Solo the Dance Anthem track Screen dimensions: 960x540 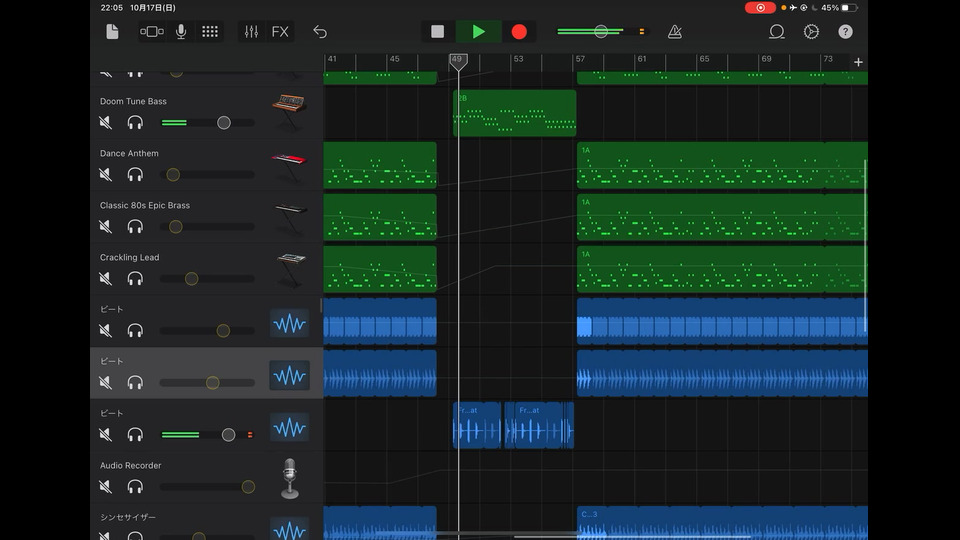135,175
